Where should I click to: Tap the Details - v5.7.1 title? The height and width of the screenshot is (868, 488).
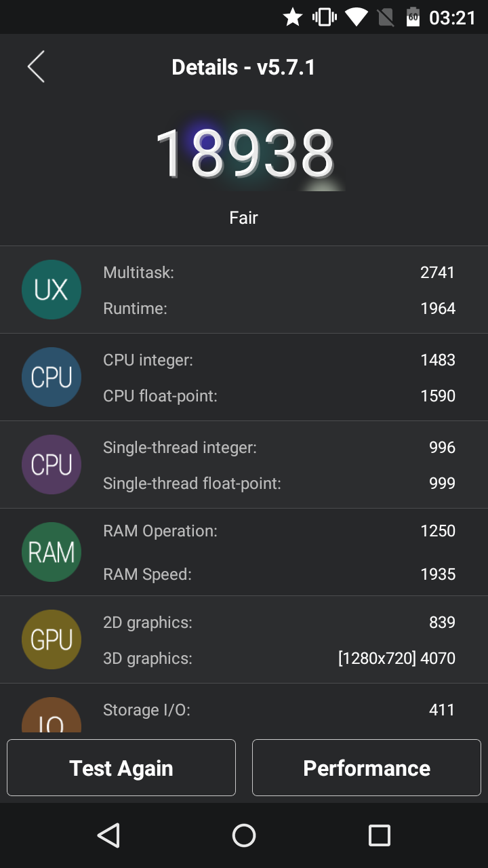click(243, 67)
